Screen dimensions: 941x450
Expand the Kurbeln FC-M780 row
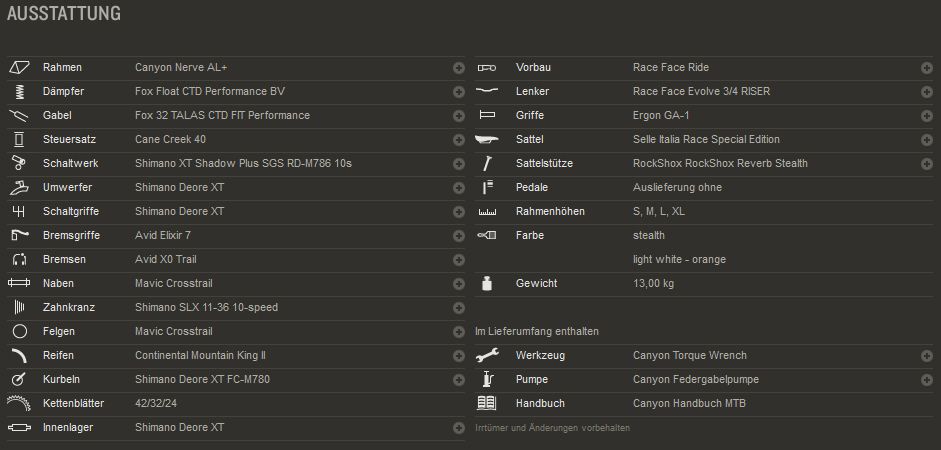click(x=458, y=380)
